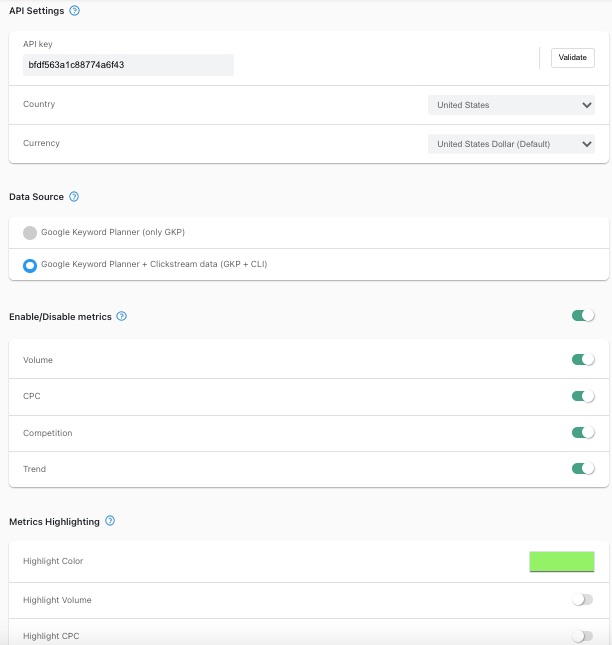Pick the green Highlight Color swatch
Image resolution: width=612 pixels, height=645 pixels.
coord(561,561)
